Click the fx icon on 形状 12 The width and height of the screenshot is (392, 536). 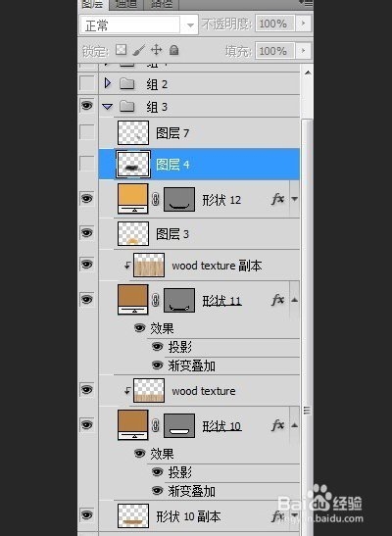point(277,199)
